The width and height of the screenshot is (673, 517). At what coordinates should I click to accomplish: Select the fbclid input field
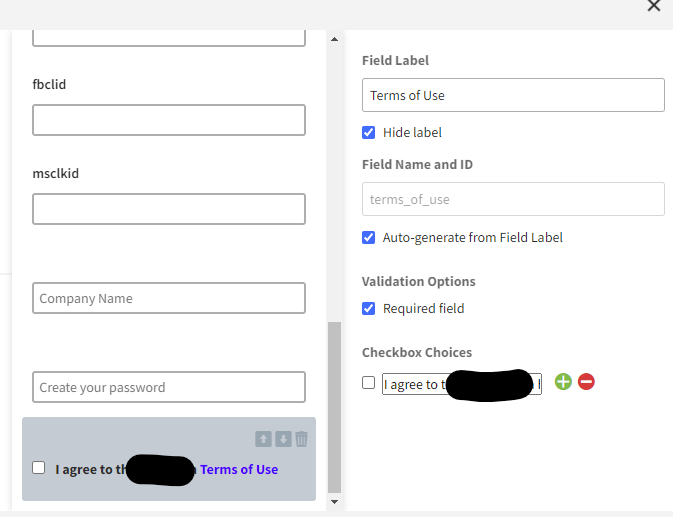[169, 120]
